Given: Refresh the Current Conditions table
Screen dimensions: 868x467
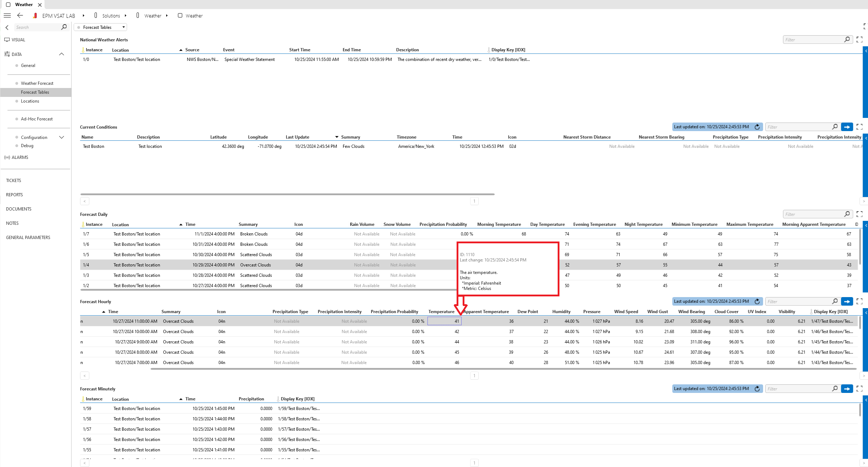Looking at the screenshot, I should click(757, 127).
